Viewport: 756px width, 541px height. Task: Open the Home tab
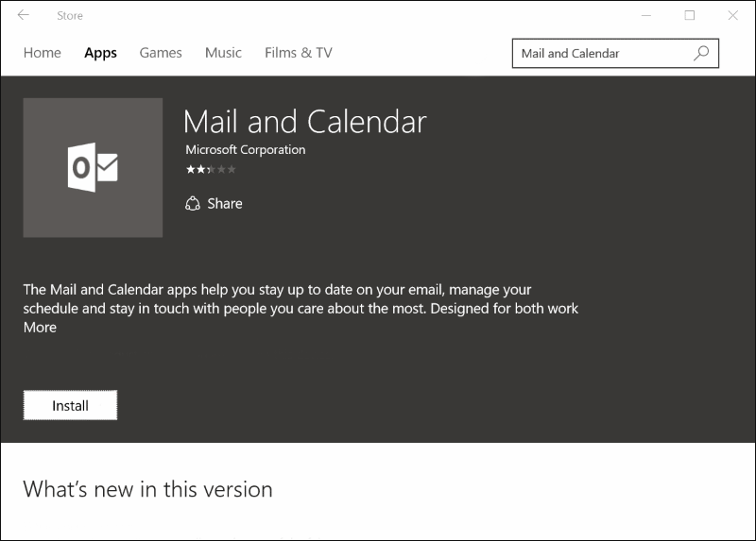tap(43, 53)
